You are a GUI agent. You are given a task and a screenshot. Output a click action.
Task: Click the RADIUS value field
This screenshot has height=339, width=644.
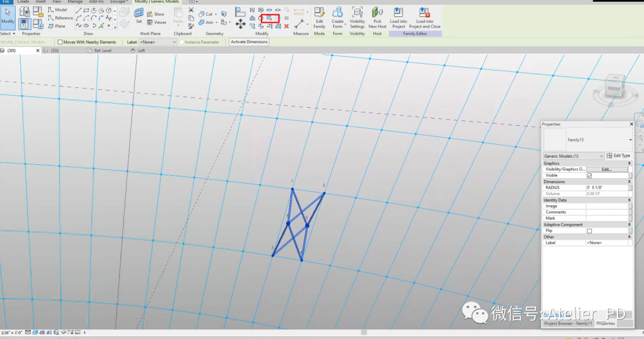(x=607, y=187)
